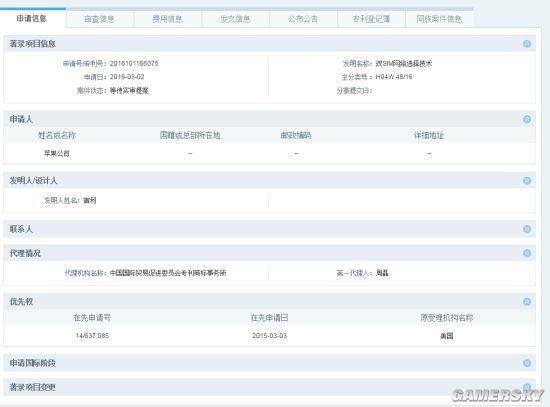Viewport: 550px width, 407px height.
Task: Open the 专利登记簿 tab
Action: 371,19
